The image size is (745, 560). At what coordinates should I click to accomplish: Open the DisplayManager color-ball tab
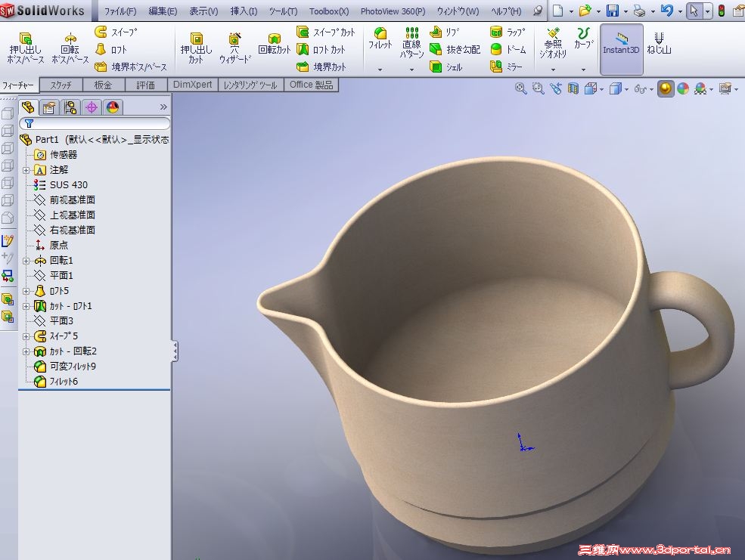113,107
